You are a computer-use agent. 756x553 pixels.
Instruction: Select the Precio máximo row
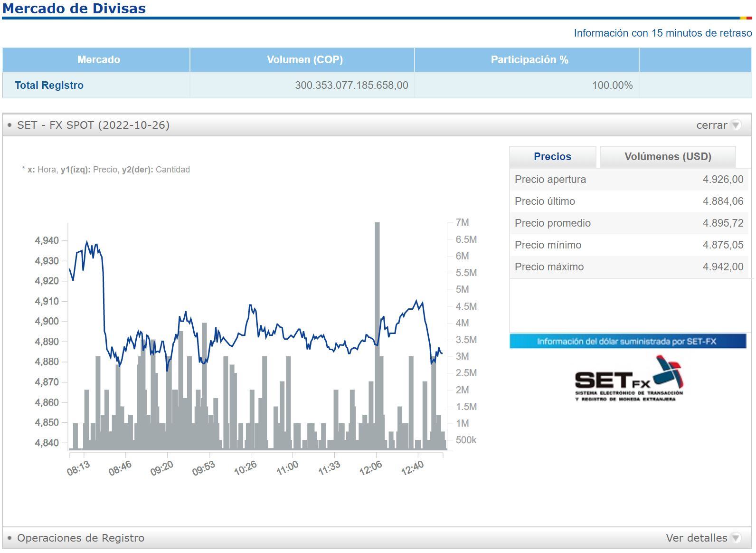[x=628, y=267]
